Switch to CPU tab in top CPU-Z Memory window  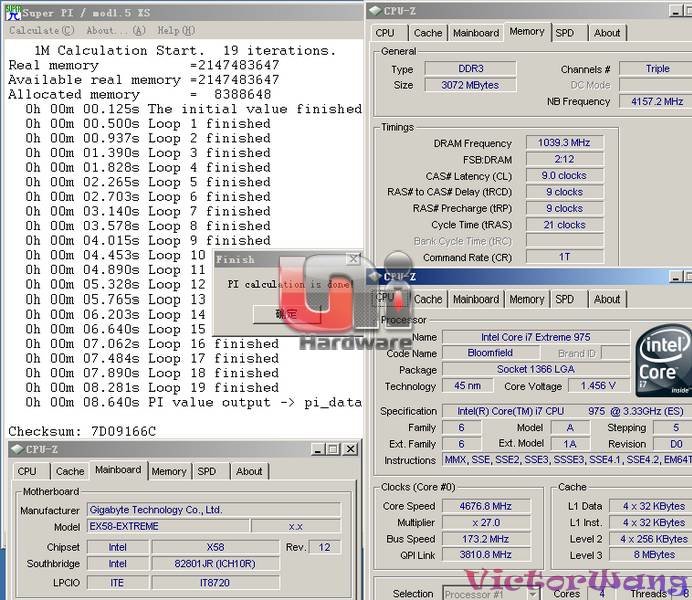pos(385,33)
